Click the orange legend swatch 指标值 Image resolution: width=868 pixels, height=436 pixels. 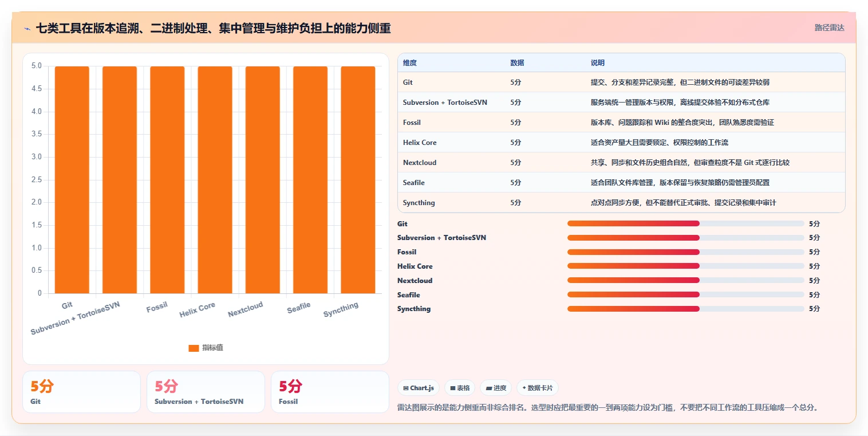pyautogui.click(x=194, y=348)
